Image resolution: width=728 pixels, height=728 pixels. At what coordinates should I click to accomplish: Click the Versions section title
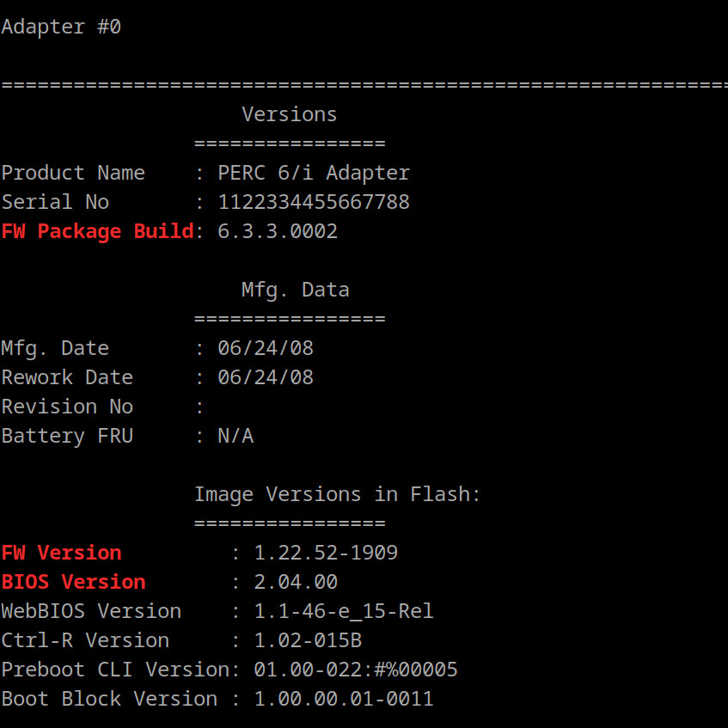pyautogui.click(x=289, y=114)
